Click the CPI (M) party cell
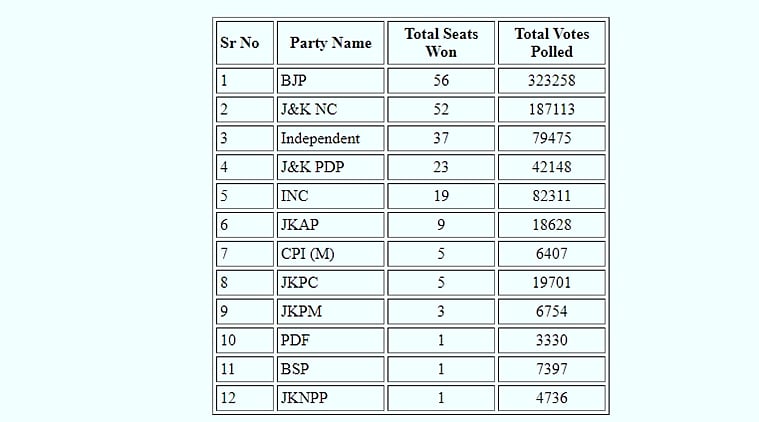This screenshot has height=422, width=759. click(x=330, y=254)
